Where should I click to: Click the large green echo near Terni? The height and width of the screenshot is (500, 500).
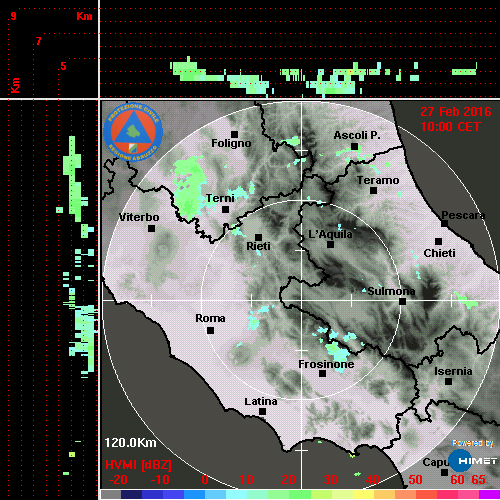(x=189, y=188)
